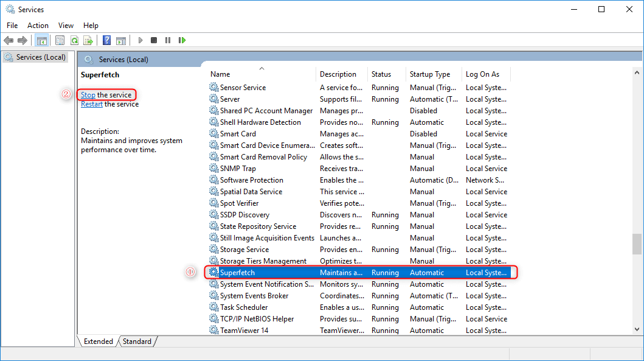Open the File menu
Viewport: 644px width, 361px height.
pyautogui.click(x=12, y=26)
